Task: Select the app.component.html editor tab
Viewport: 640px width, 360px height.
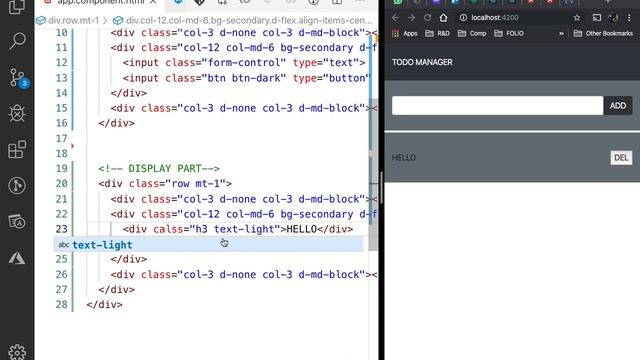Action: tap(101, 2)
